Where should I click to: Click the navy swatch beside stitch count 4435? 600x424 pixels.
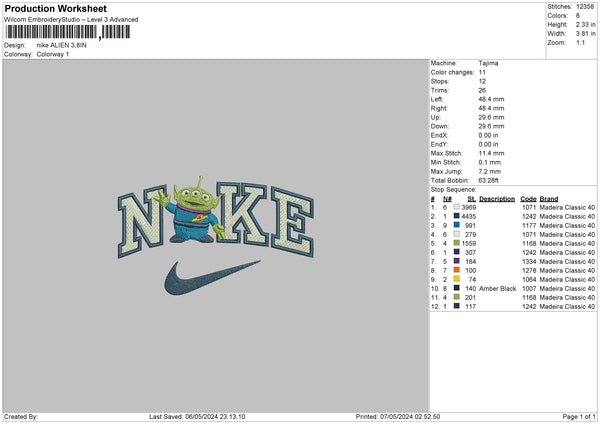[457, 216]
